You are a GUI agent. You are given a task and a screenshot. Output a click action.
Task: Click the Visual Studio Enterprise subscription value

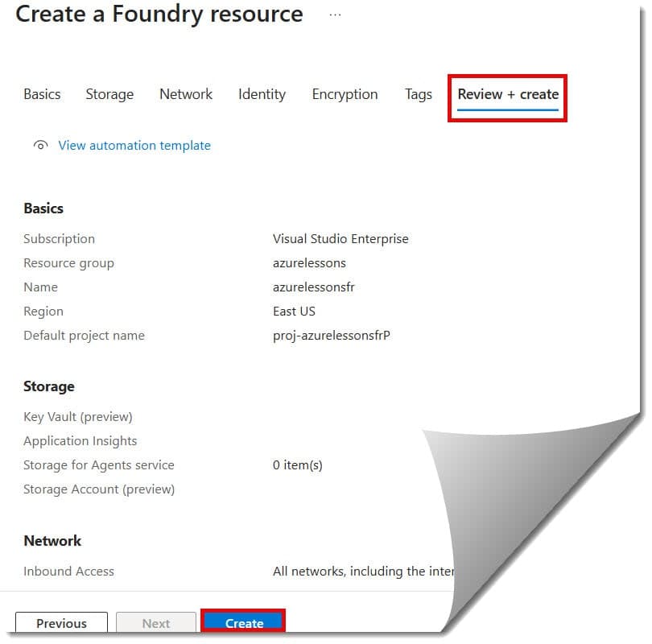[340, 238]
